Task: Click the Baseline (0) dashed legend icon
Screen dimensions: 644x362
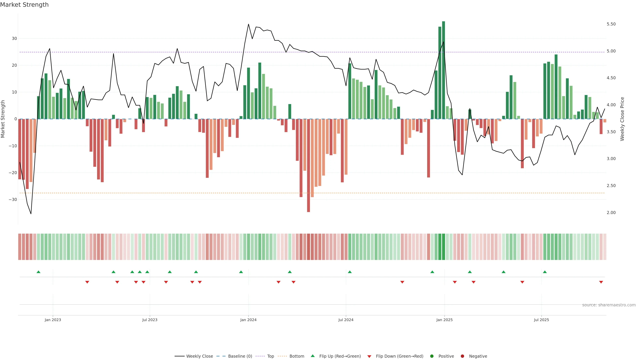Action: coord(221,356)
